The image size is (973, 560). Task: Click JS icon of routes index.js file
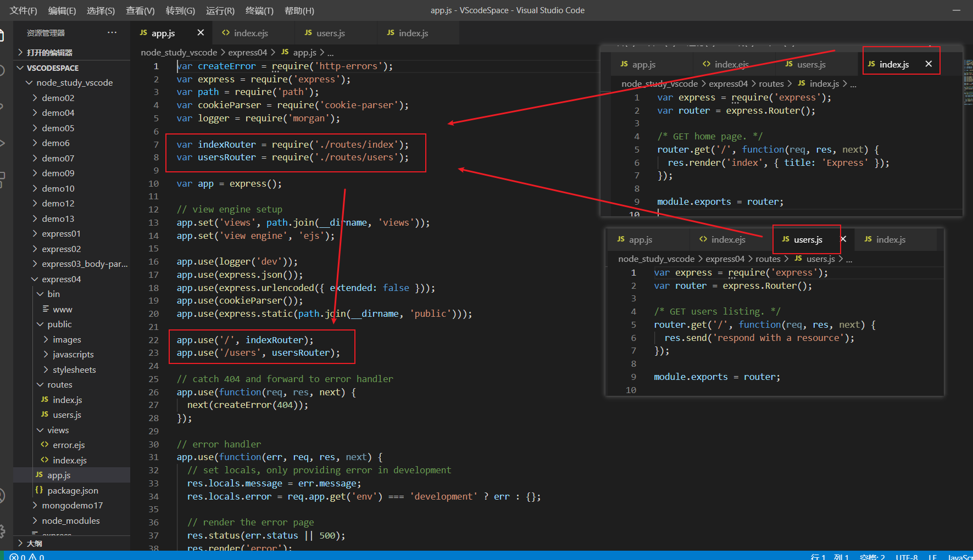(45, 400)
